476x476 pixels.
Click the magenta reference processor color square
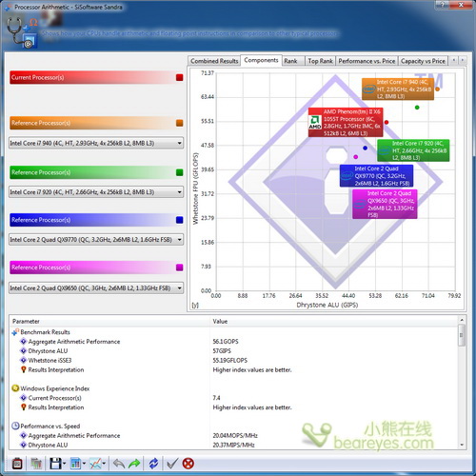point(180,268)
